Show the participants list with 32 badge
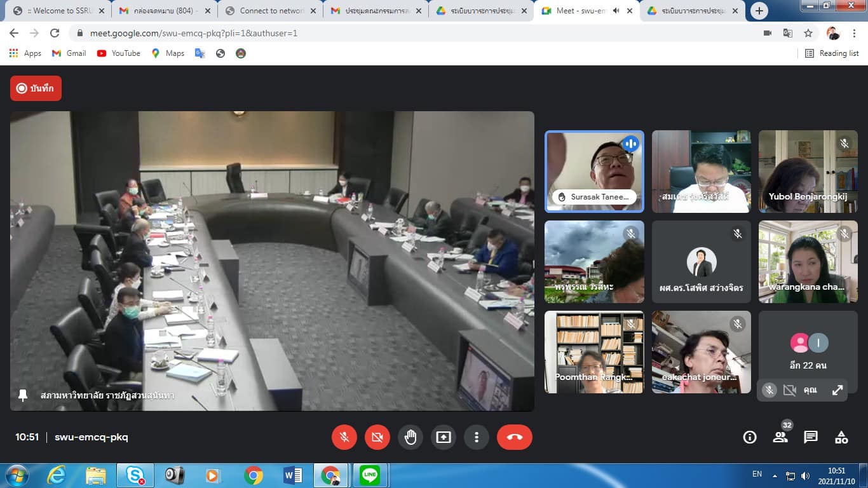This screenshot has height=488, width=868. (x=780, y=437)
